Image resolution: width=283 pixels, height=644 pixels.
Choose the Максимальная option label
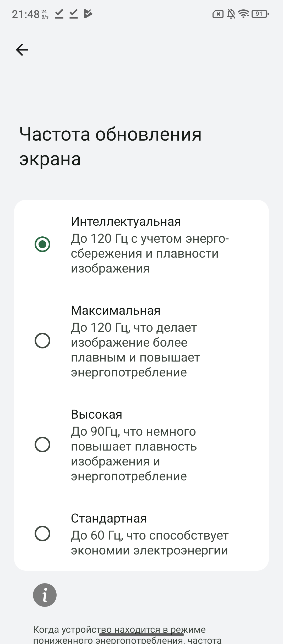tap(116, 310)
